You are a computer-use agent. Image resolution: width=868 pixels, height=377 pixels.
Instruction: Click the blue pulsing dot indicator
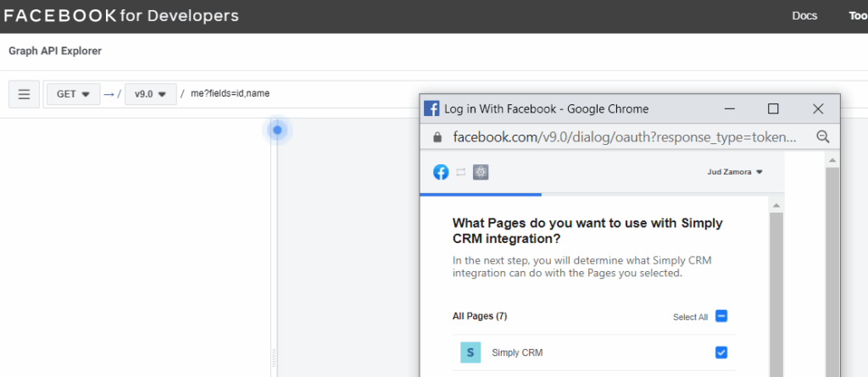coord(277,130)
